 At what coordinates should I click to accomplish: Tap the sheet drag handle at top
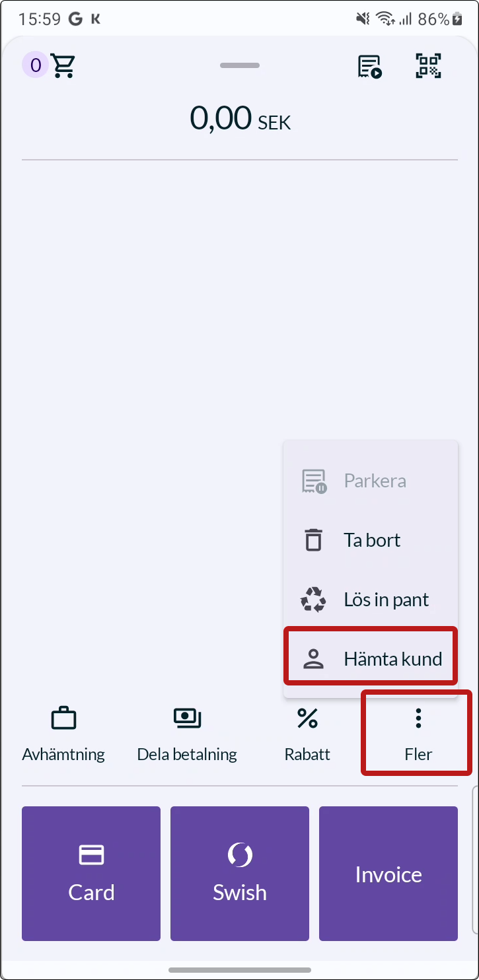(x=240, y=65)
